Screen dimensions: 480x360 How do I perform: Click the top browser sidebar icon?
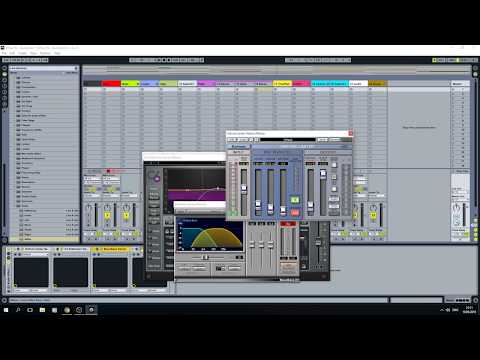5,68
